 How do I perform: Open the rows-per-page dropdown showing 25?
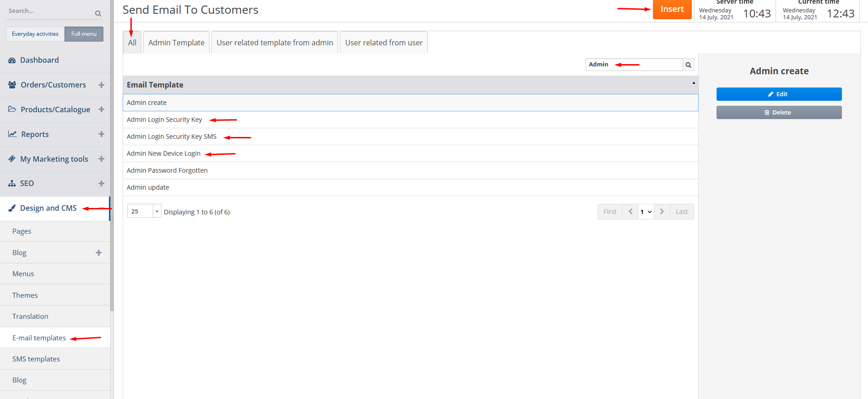click(156, 211)
